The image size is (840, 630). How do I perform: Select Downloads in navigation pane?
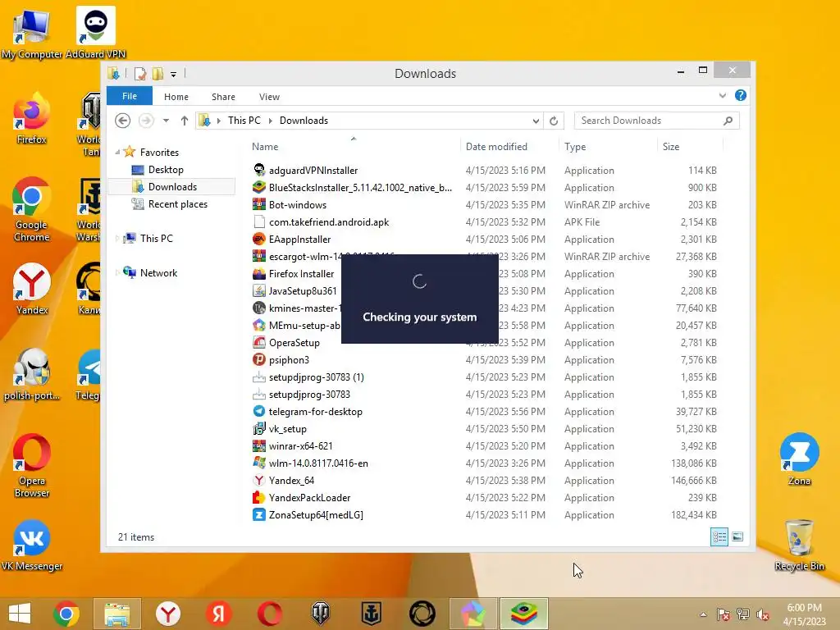(172, 187)
